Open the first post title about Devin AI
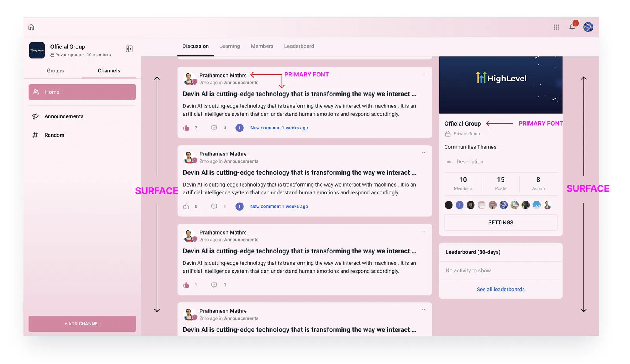The image size is (630, 364). tap(299, 94)
